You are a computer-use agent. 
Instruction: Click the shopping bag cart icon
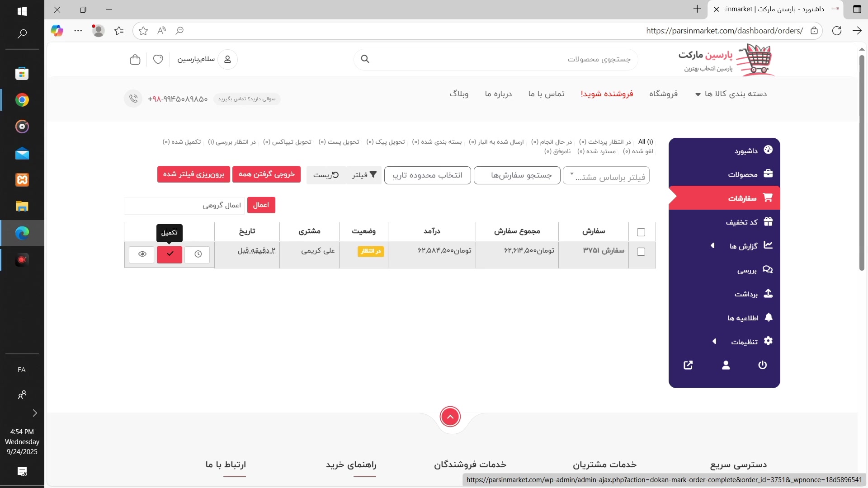[x=135, y=60]
